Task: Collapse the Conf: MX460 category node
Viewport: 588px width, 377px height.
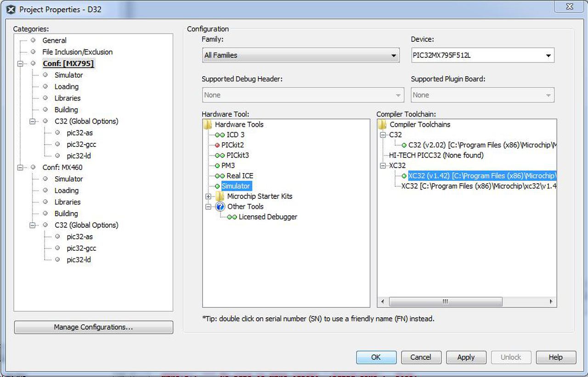Action: 20,168
